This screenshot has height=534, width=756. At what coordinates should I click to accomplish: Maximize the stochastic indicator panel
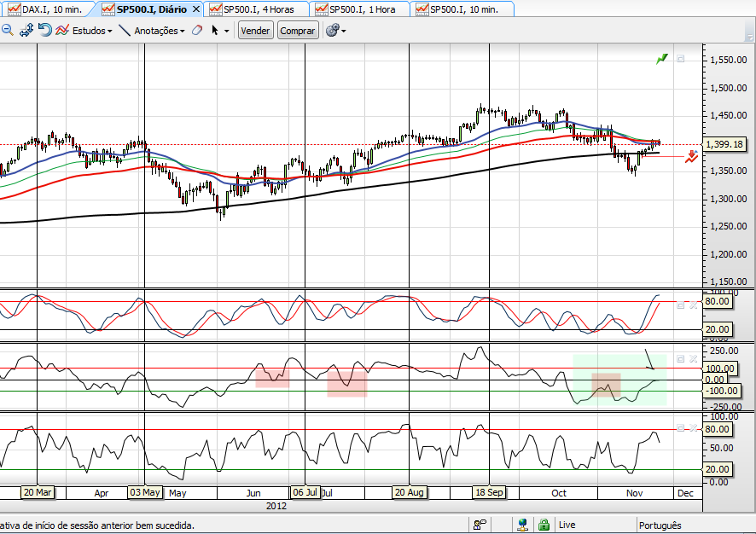(x=680, y=305)
